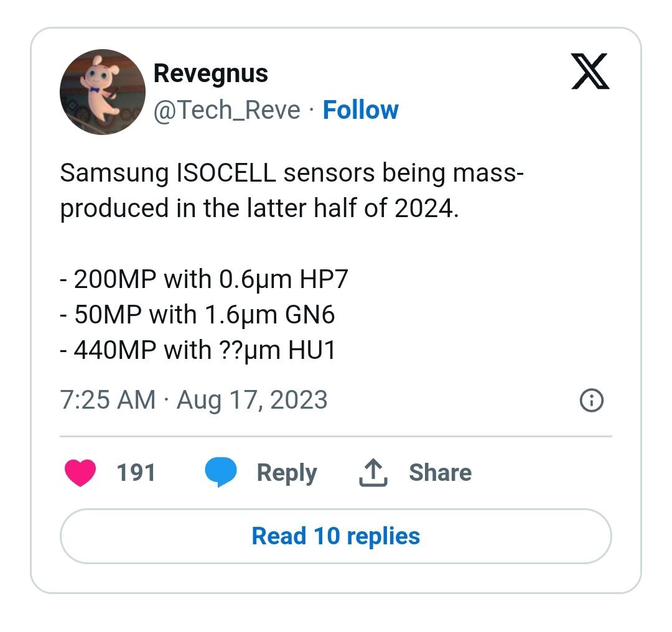Open the 7:25 AM timestamp link

click(108, 399)
